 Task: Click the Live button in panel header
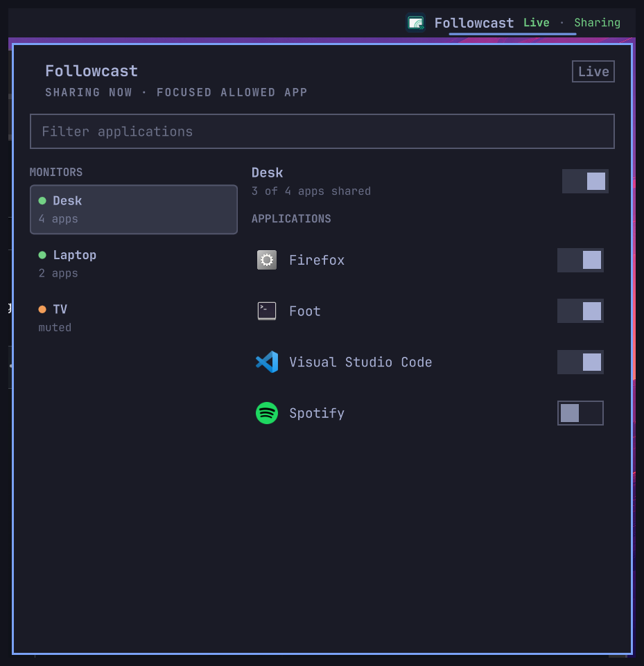593,71
